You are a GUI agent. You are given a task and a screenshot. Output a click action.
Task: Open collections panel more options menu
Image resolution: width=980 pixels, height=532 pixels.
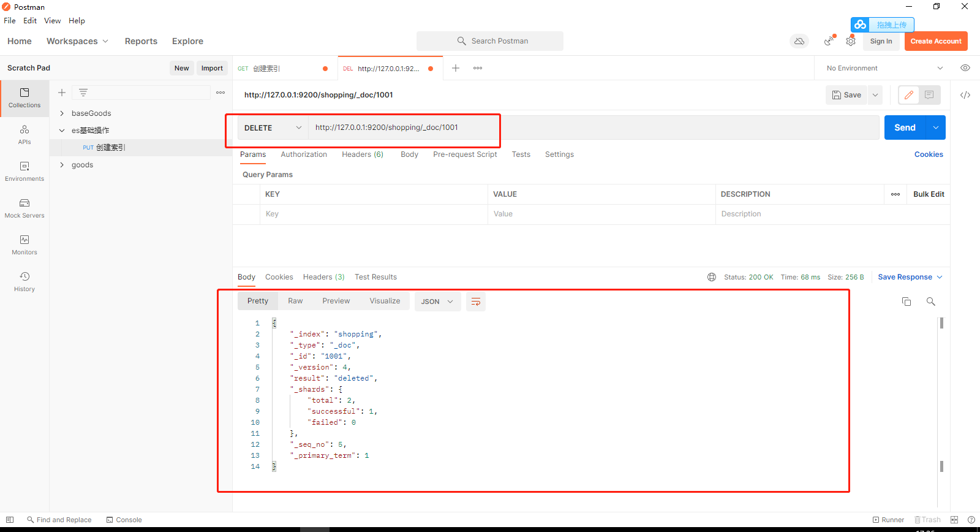(221, 93)
